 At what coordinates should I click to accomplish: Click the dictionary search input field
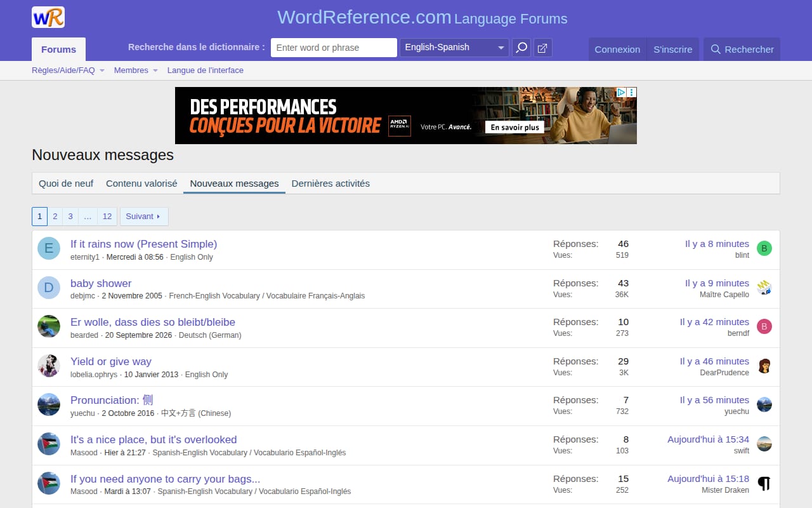pyautogui.click(x=334, y=48)
